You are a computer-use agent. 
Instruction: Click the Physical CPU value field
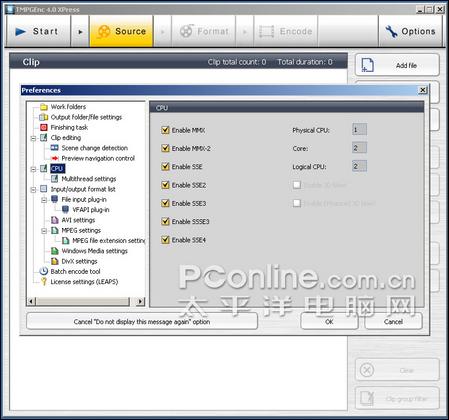pyautogui.click(x=359, y=130)
